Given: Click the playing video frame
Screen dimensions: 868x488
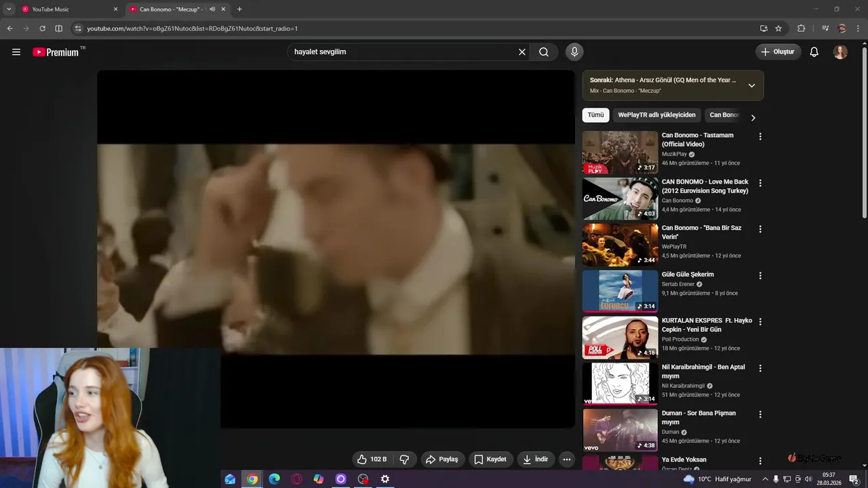Looking at the screenshot, I should click(336, 249).
